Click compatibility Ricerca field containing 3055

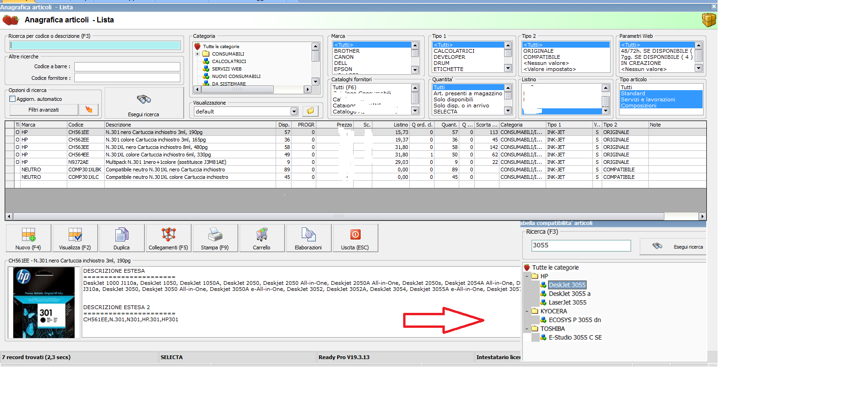(581, 246)
